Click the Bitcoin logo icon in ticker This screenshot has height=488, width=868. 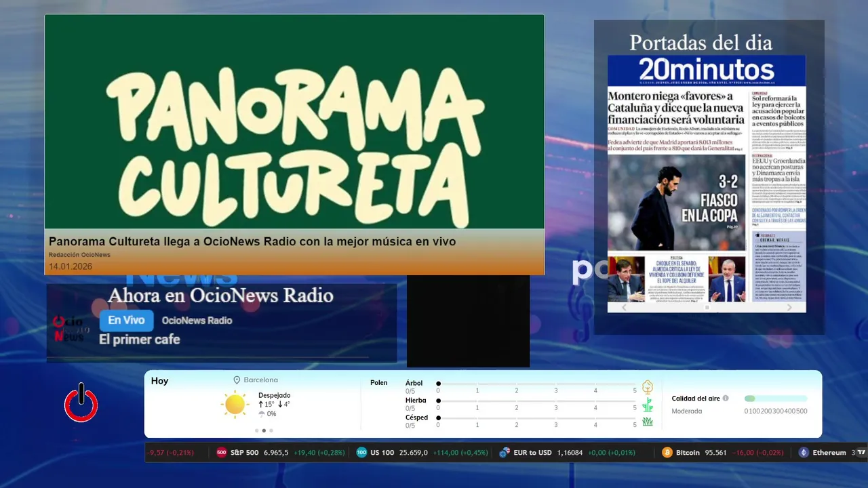(667, 453)
